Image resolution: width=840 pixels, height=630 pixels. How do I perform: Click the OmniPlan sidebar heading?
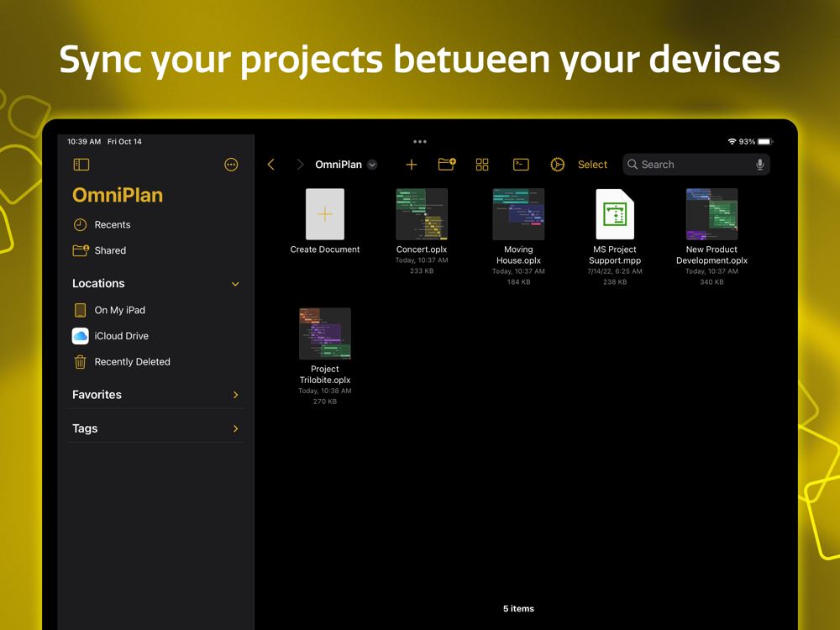pyautogui.click(x=118, y=195)
